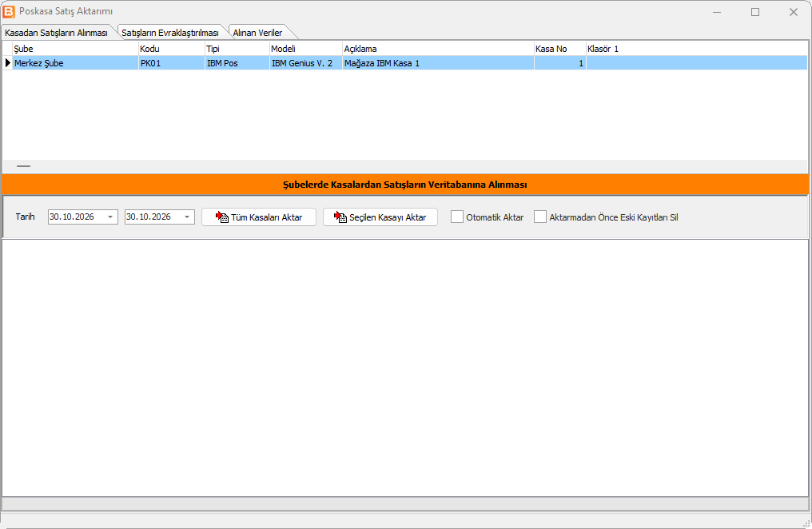Viewport: 812px width, 529px height.
Task: Select the Merkez Şube cell
Action: (76, 63)
